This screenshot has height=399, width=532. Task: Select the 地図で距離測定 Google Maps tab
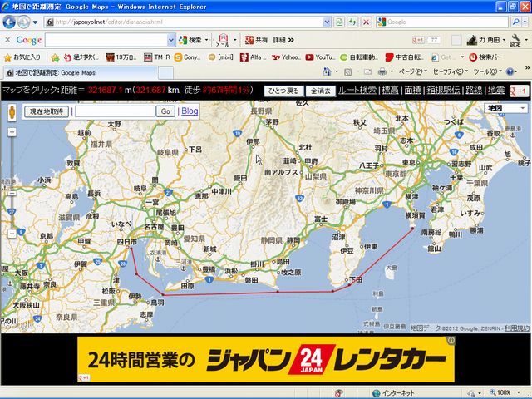(81, 72)
